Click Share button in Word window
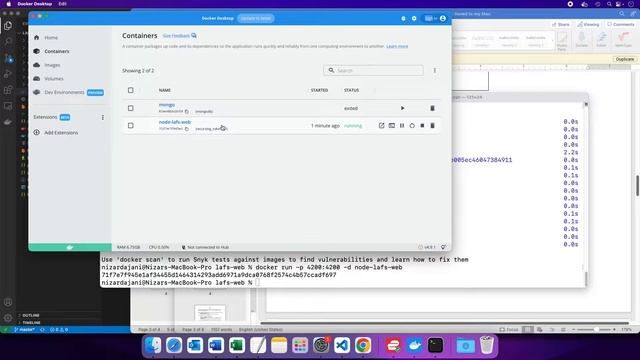The image size is (640, 360). coord(561,24)
